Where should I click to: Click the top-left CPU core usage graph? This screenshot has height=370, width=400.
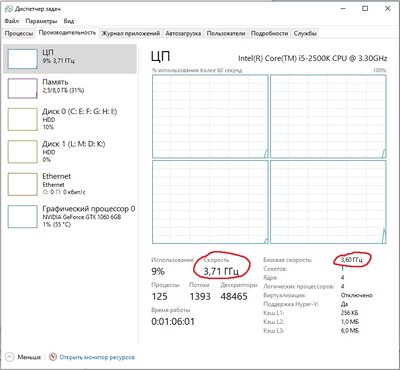210,116
